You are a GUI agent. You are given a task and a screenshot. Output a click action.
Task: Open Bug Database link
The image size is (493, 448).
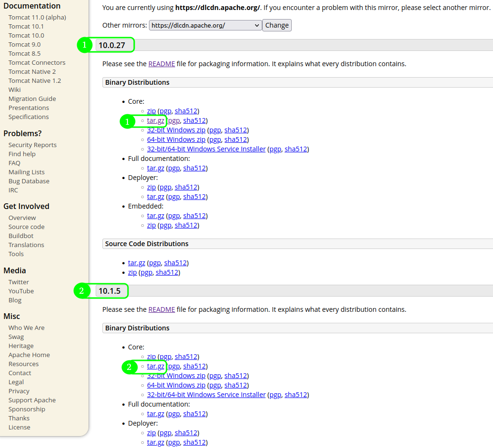click(x=29, y=181)
